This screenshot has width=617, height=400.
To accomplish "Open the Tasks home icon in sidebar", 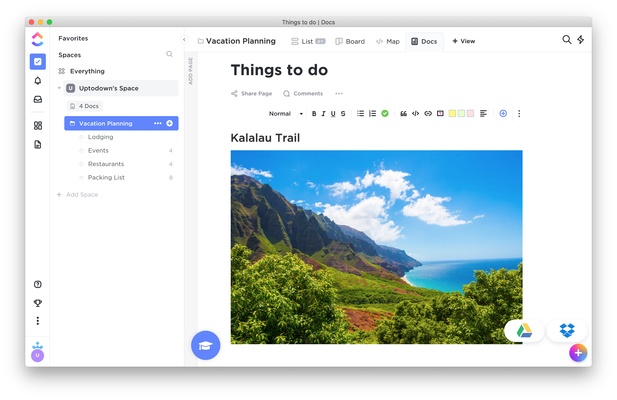I will 38,62.
